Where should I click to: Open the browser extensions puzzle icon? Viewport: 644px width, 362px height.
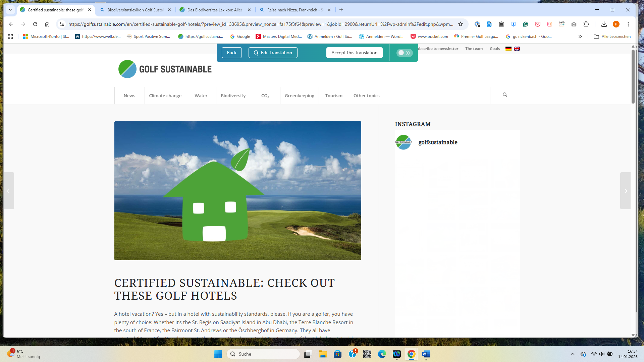pyautogui.click(x=586, y=24)
